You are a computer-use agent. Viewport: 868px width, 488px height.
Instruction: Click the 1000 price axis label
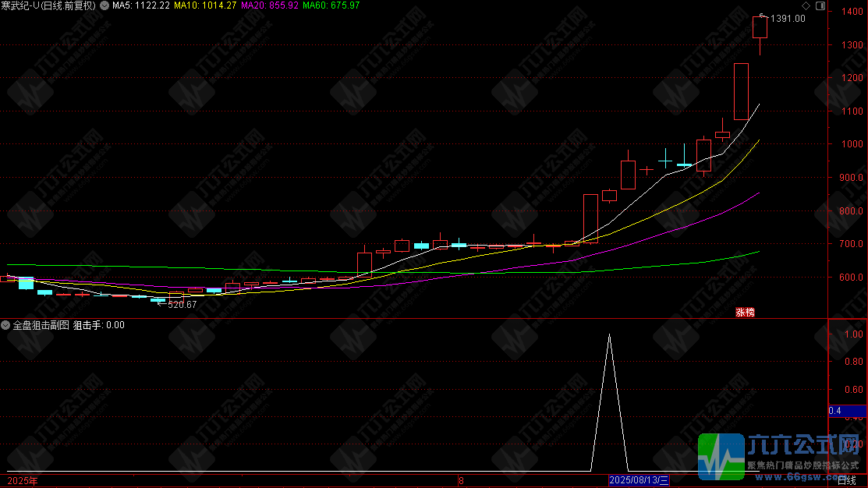point(852,144)
